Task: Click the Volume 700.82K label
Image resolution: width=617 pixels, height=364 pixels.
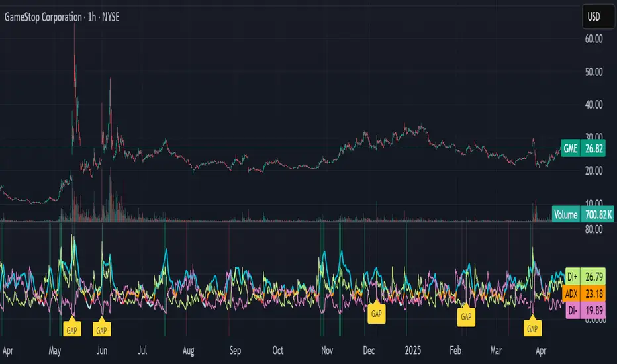Action: coord(583,214)
